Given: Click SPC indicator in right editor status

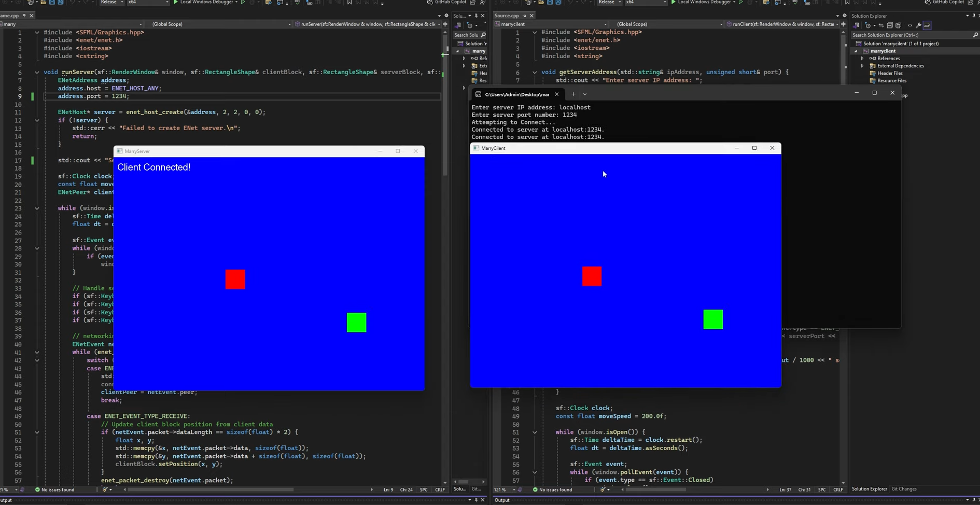Looking at the screenshot, I should click(x=822, y=489).
